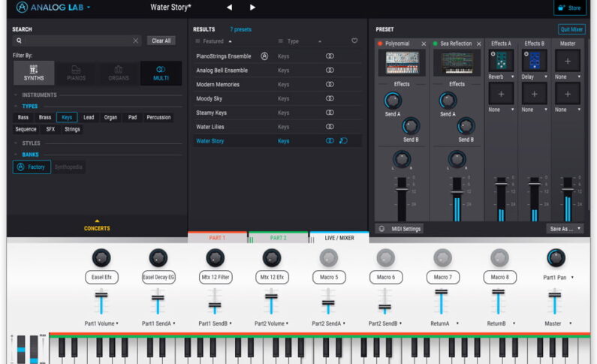The width and height of the screenshot is (597, 364).
Task: Toggle the Keys type filter
Action: (67, 117)
